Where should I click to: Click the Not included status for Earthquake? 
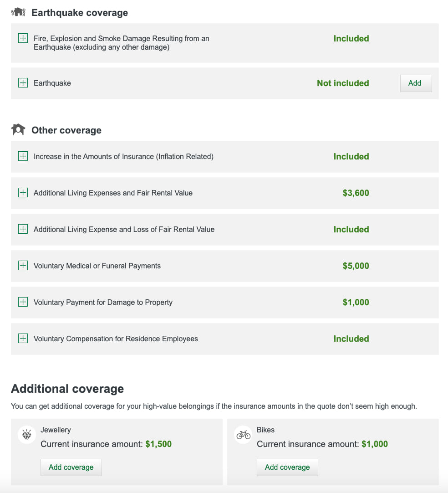click(343, 83)
